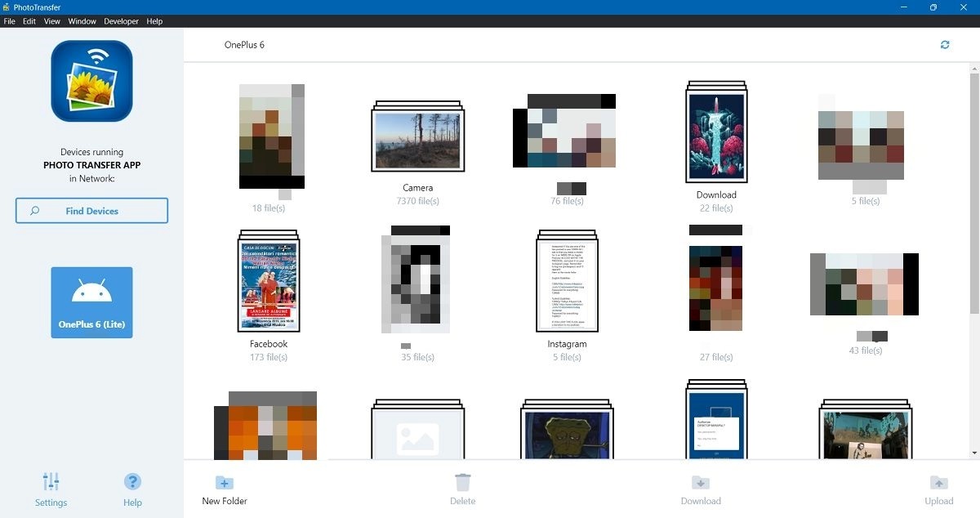Click the Delete trash icon
980x518 pixels.
pyautogui.click(x=463, y=482)
